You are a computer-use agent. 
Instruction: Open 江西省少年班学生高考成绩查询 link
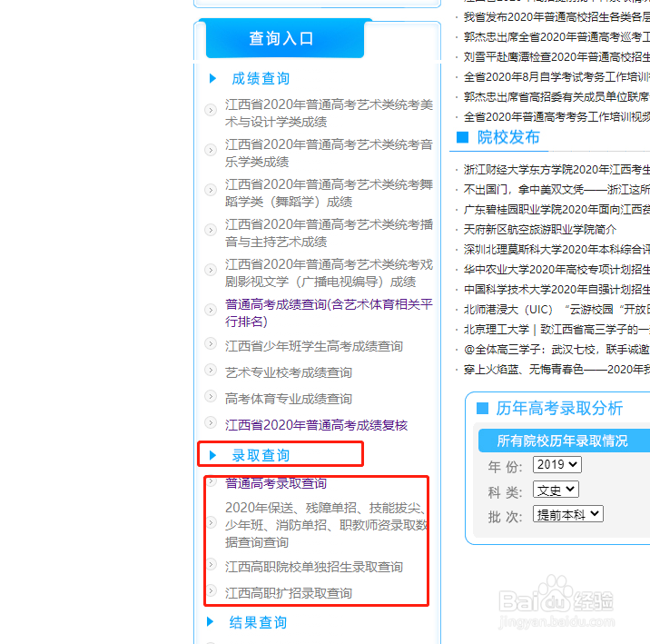(314, 346)
